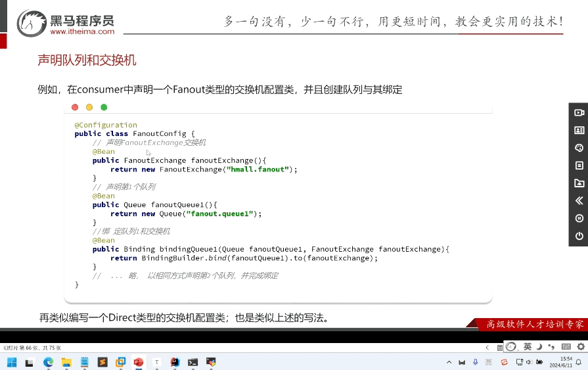Image resolution: width=588 pixels, height=370 pixels.
Task: Go to previous slide with left arrow
Action: pos(487,347)
